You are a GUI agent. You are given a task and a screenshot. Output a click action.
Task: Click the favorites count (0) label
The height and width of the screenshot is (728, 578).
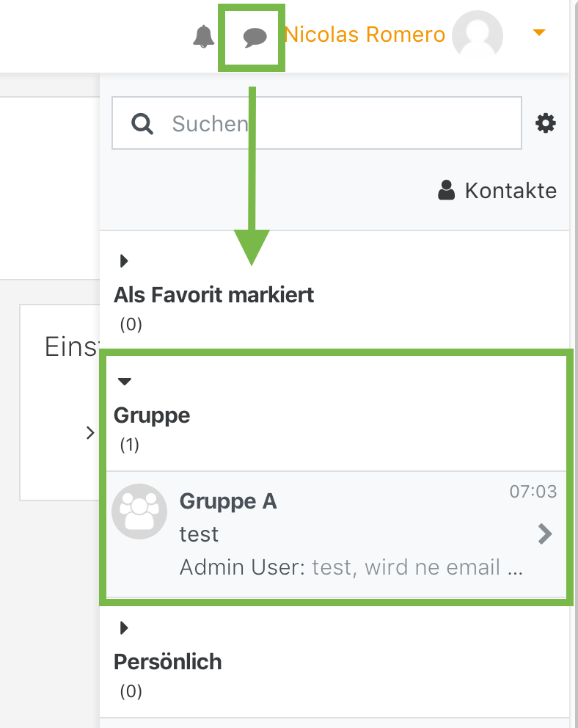coord(130,324)
